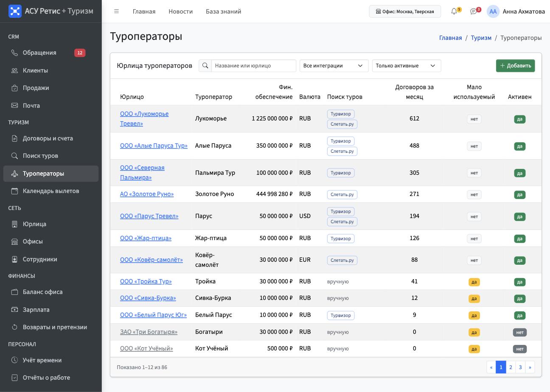The width and height of the screenshot is (550, 392).
Task: Open Отчёты о работе in the sidebar
Action: (51, 378)
